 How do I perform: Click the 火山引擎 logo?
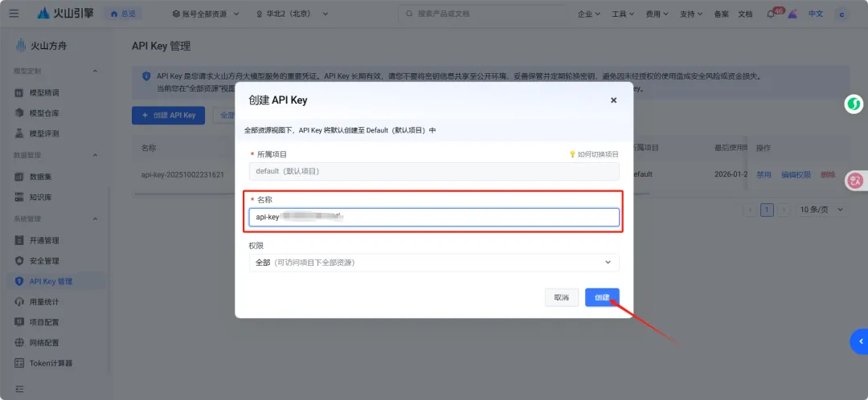point(65,14)
